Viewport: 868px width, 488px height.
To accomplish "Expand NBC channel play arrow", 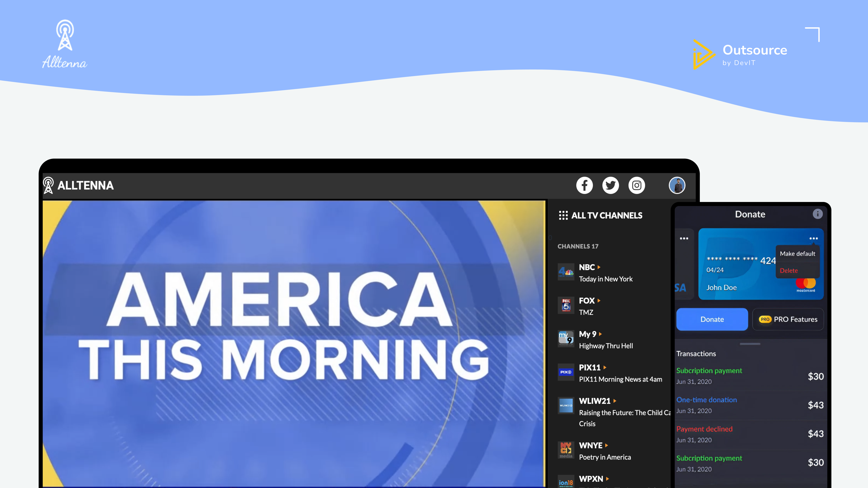I will pos(599,267).
